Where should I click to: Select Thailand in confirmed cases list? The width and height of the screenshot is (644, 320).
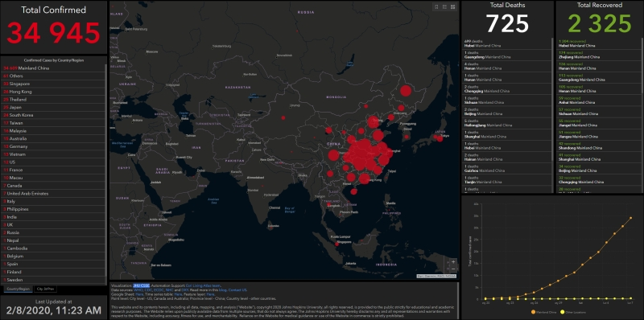tap(53, 99)
